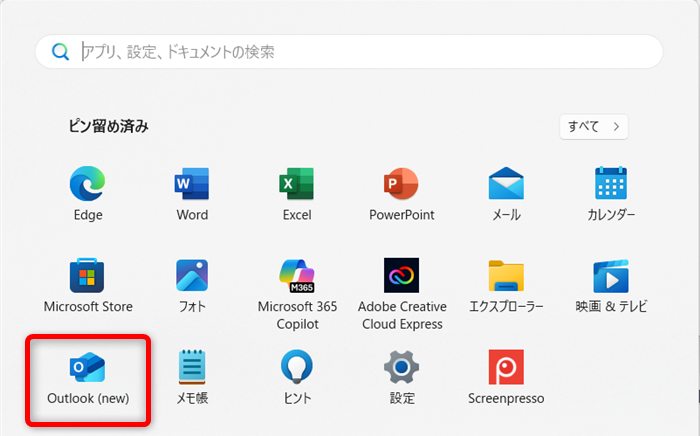700x436 pixels.
Task: Click the magnifier search icon
Action: coord(60,52)
